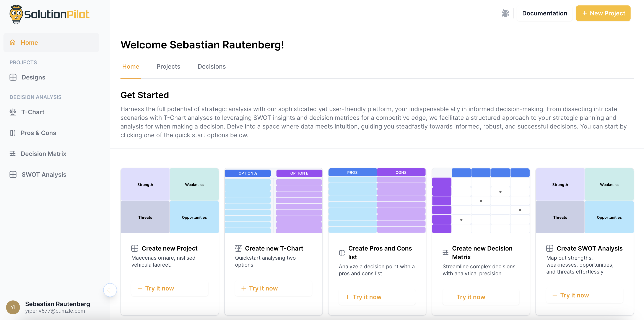Switch to the Decisions tab
The height and width of the screenshot is (320, 644).
point(211,66)
